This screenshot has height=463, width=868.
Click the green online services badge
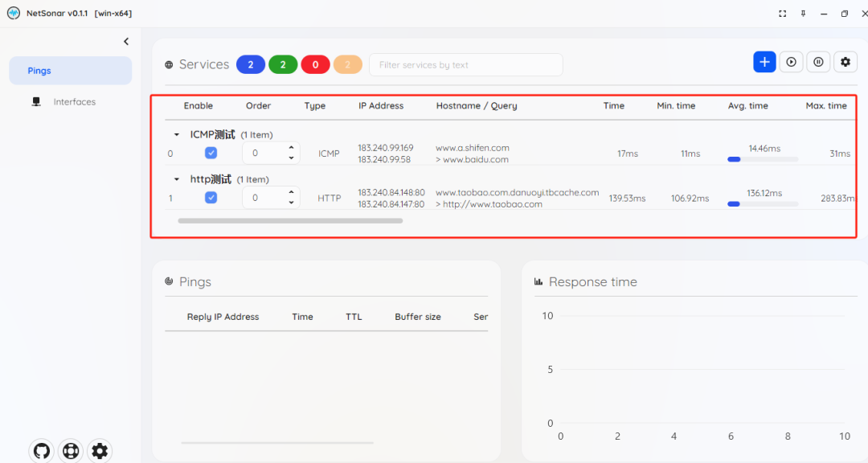283,65
